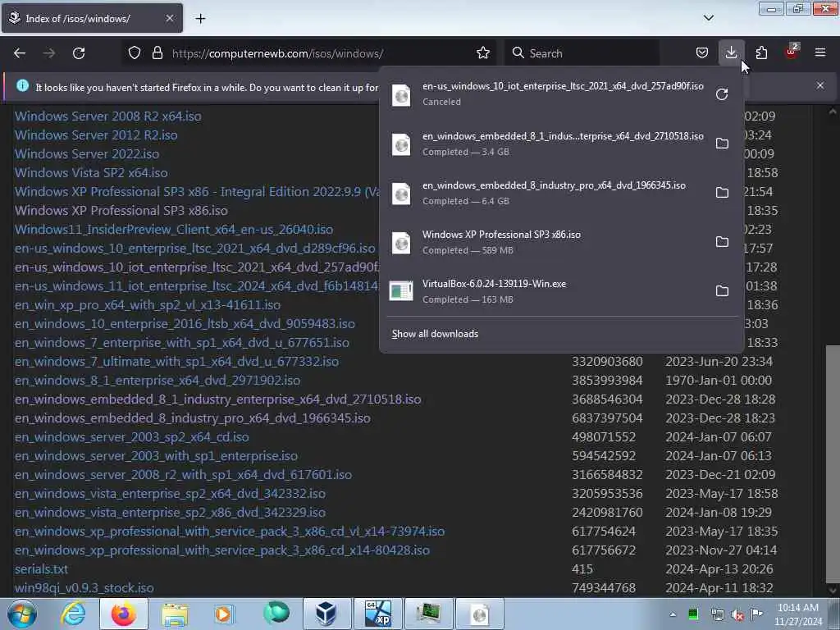Open en_windows_xp_professional x14-80428.iso link
The height and width of the screenshot is (630, 840).
[221, 550]
